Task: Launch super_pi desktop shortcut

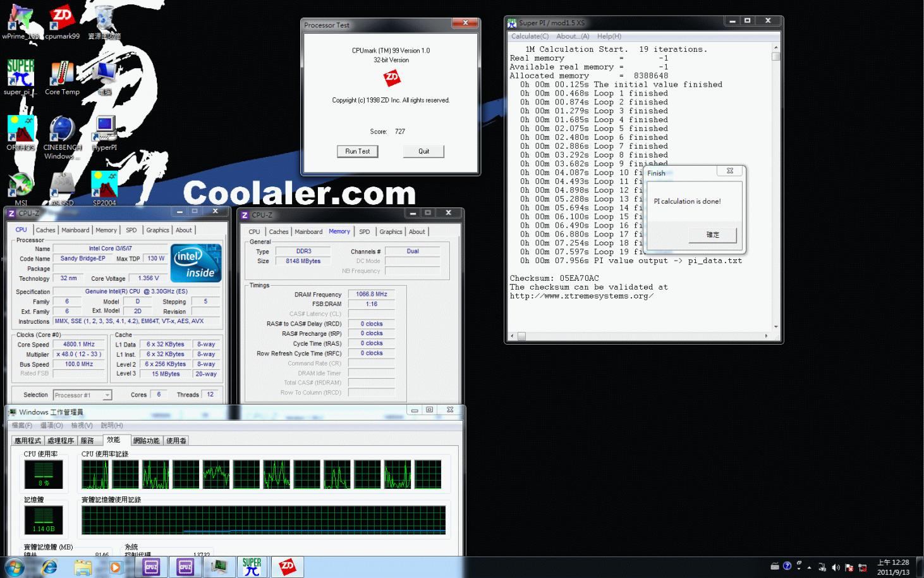Action: point(20,77)
